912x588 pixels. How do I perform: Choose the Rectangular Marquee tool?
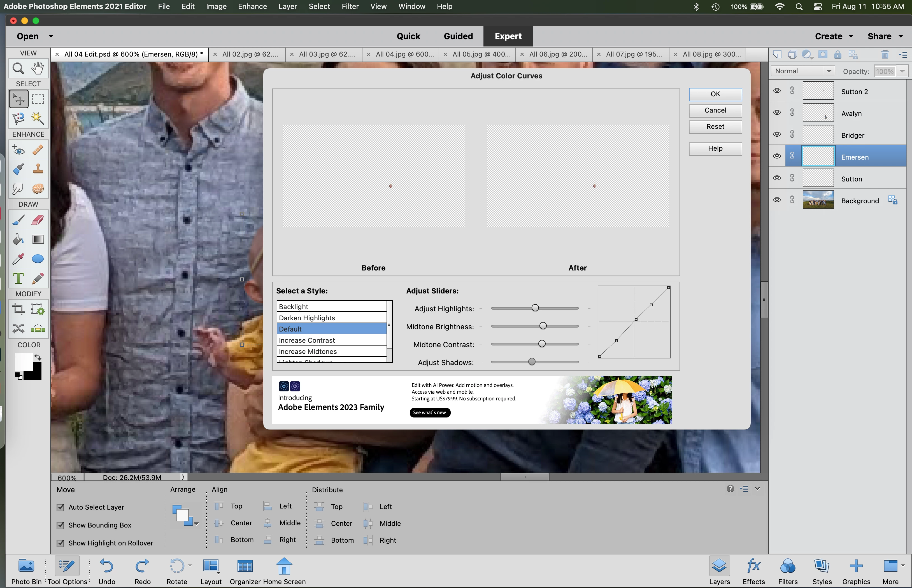click(x=38, y=99)
